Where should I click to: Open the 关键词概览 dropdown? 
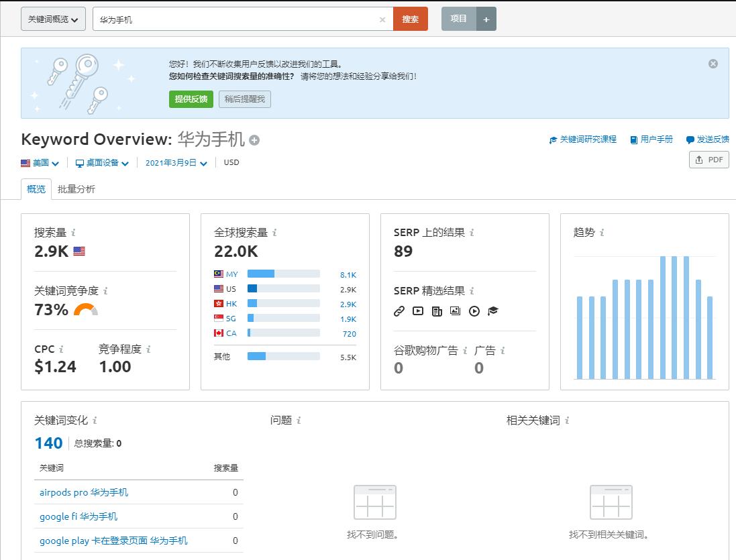[x=53, y=19]
